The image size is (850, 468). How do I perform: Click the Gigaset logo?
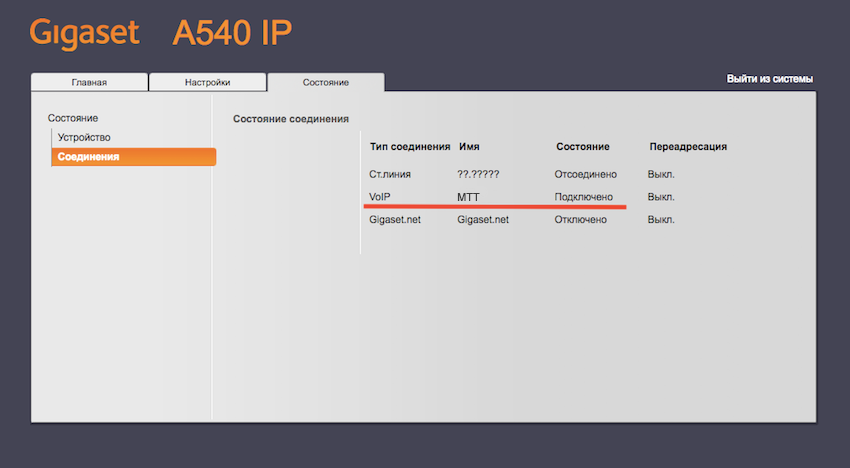[84, 33]
